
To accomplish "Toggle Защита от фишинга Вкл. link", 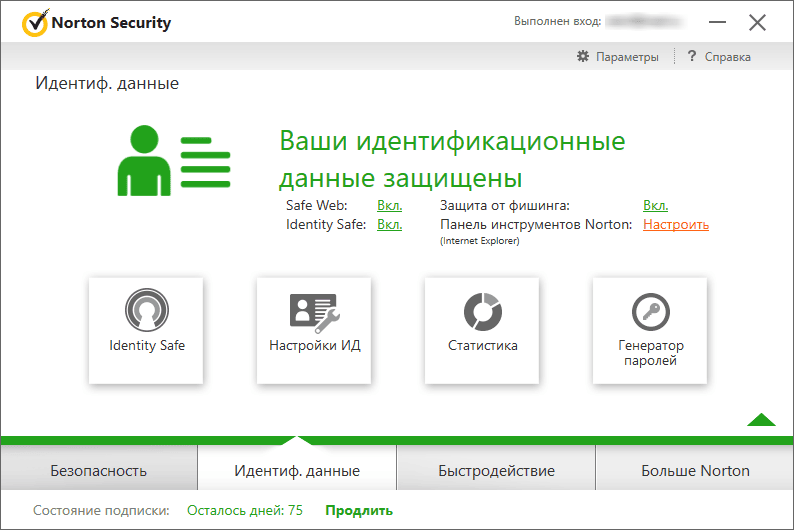I will point(656,206).
